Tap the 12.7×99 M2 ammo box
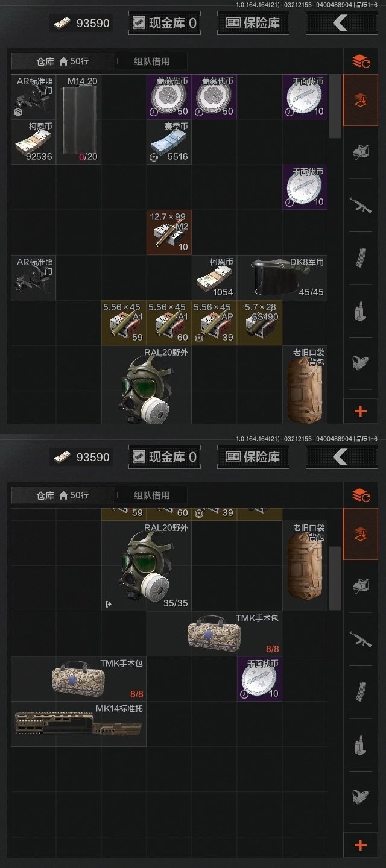This screenshot has width=386, height=868. click(x=169, y=233)
